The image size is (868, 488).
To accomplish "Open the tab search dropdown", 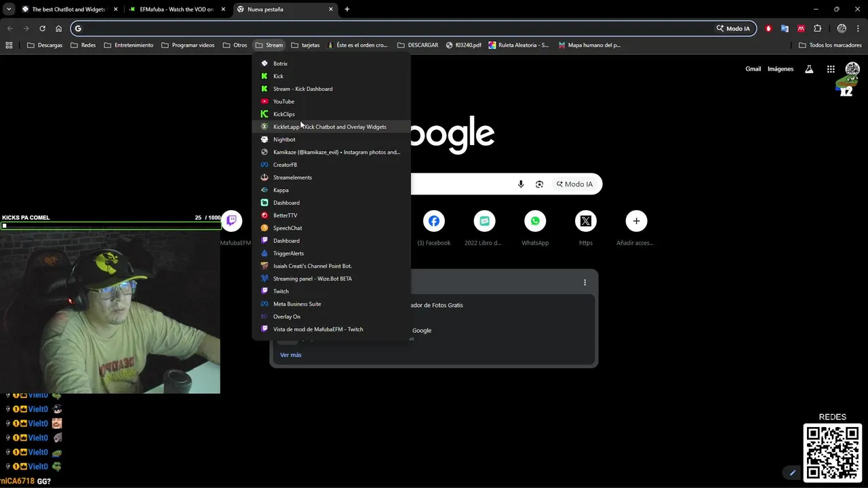I will pyautogui.click(x=9, y=9).
